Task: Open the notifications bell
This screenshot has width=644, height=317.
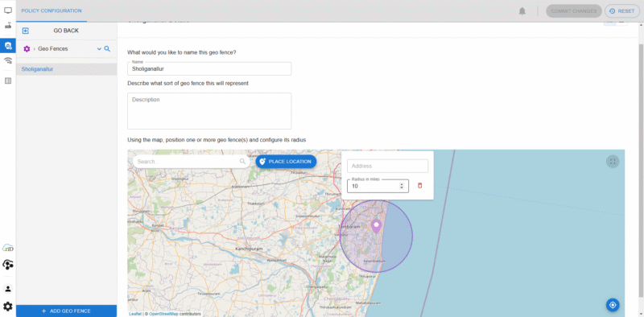Action: (522, 11)
